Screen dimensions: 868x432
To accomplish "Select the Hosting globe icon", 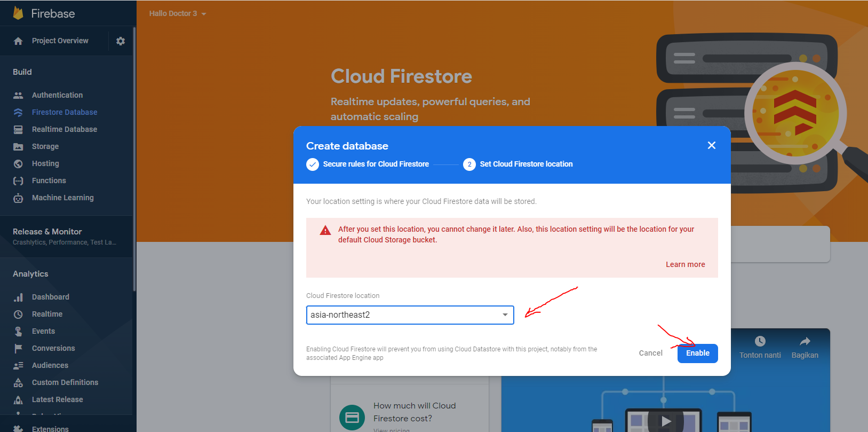I will click(18, 163).
